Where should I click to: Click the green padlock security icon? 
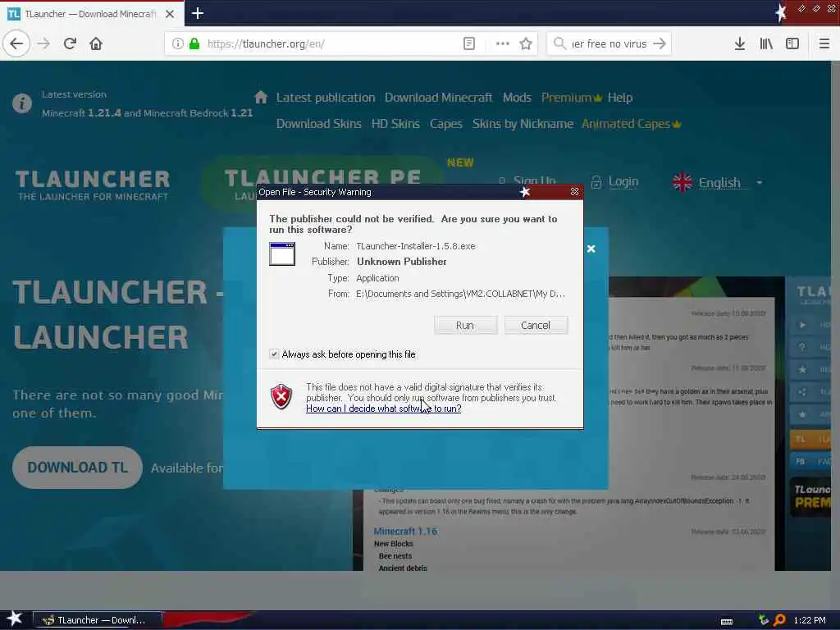(194, 43)
